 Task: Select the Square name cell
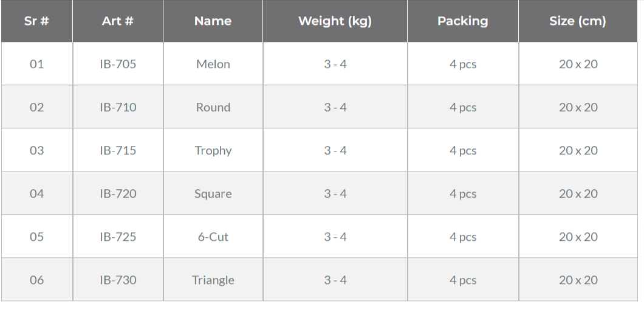coord(213,193)
